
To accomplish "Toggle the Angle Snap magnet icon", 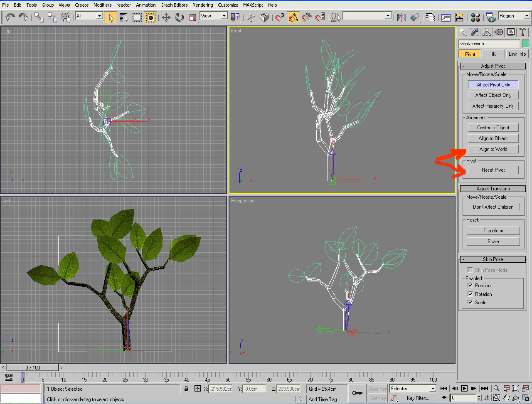I will [293, 17].
